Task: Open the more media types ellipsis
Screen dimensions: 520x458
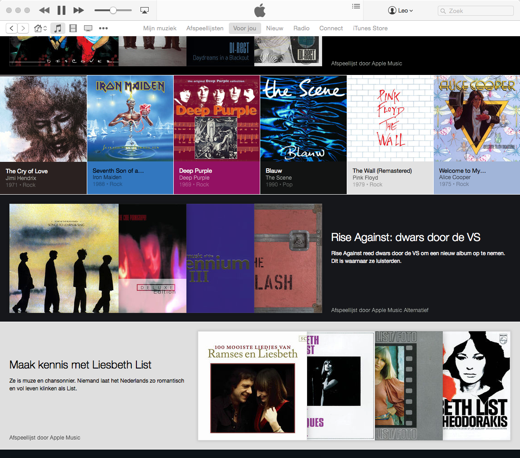Action: 103,28
